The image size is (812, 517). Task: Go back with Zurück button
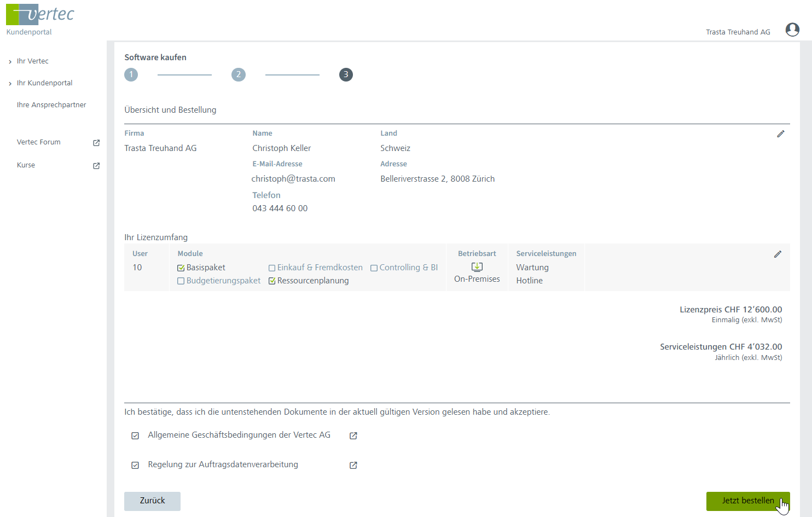[x=152, y=501]
